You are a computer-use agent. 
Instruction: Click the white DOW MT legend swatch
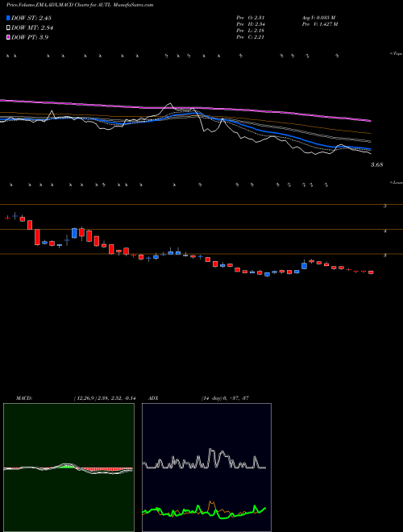pyautogui.click(x=8, y=28)
